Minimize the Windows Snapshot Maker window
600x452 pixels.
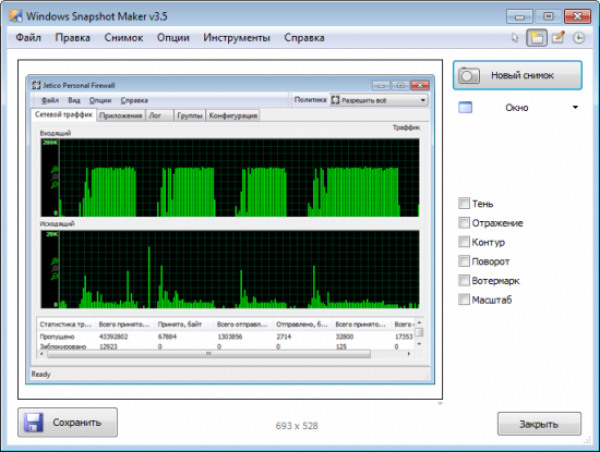519,17
